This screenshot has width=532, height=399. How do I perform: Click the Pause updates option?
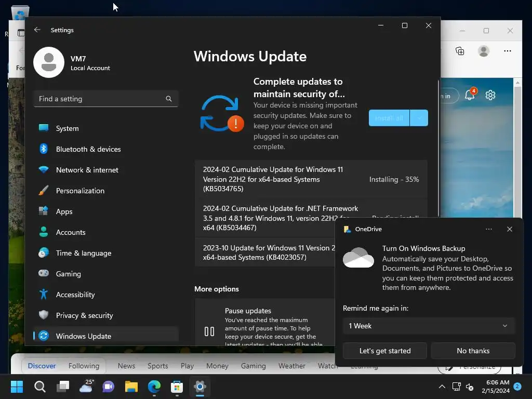pyautogui.click(x=264, y=322)
